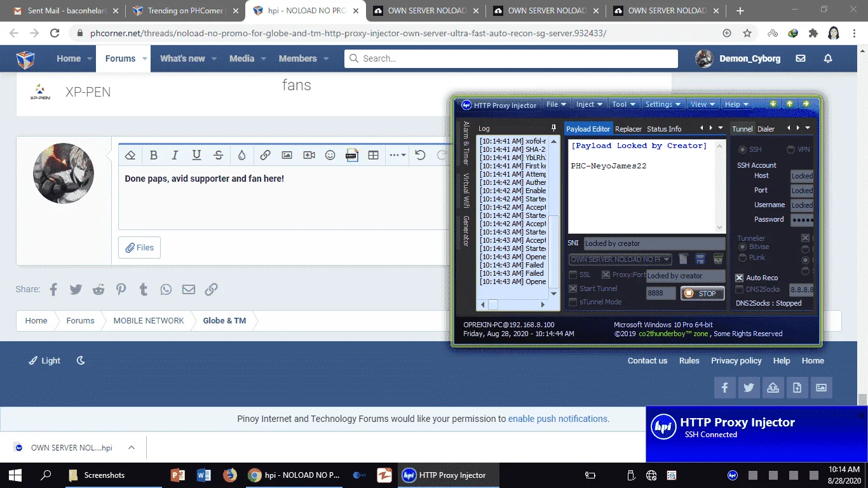Share thread on Twitter
This screenshot has width=868, height=488.
click(x=76, y=289)
